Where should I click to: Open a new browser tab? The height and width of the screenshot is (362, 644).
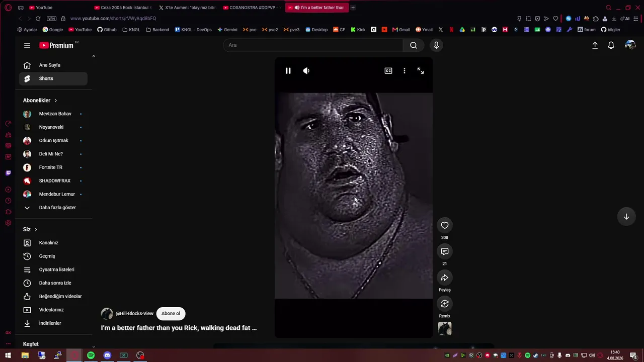(353, 8)
